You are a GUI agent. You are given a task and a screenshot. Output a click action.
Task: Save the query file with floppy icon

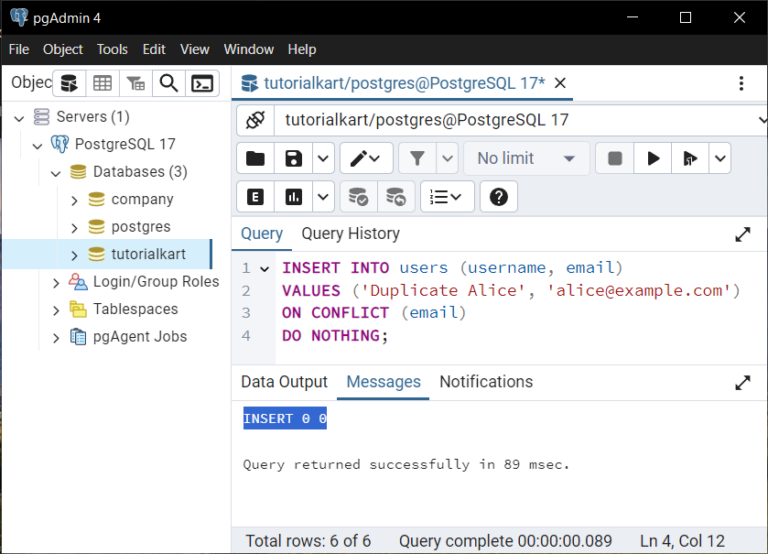(x=293, y=158)
